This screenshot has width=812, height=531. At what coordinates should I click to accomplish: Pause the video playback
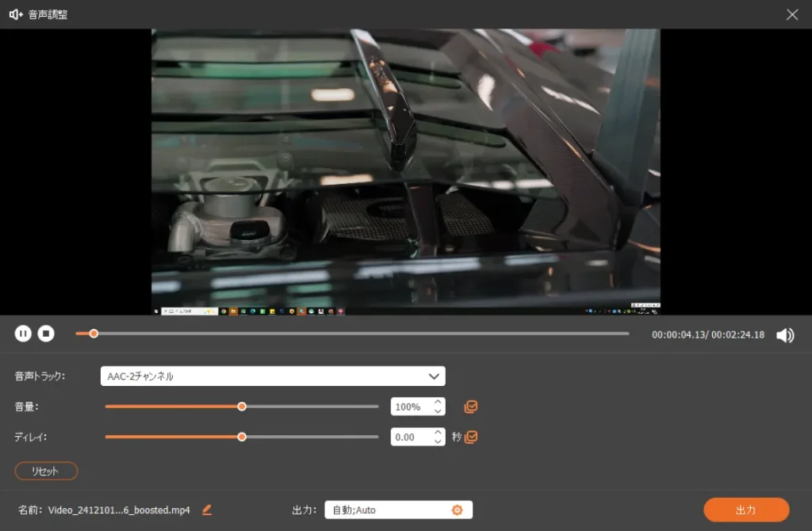tap(23, 334)
